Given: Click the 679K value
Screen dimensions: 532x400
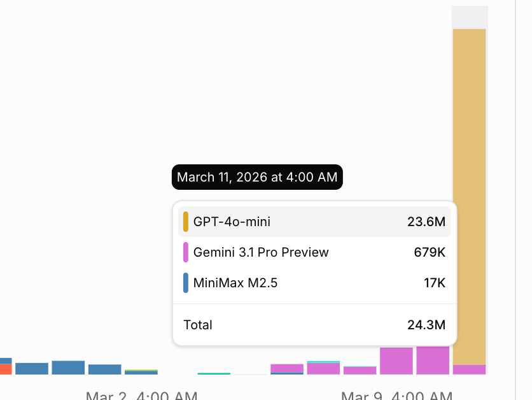Looking at the screenshot, I should (x=430, y=252).
